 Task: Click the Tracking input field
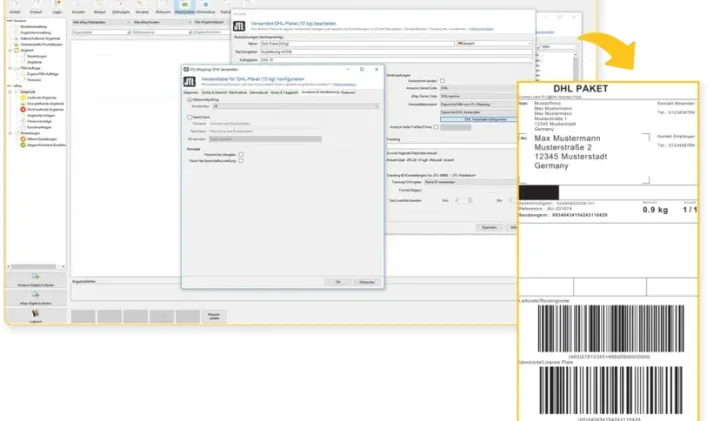point(452,146)
